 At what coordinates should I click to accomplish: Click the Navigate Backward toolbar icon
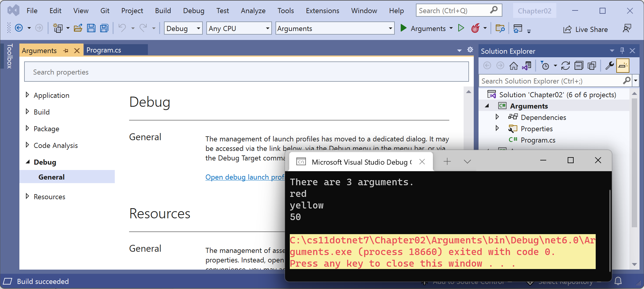19,28
